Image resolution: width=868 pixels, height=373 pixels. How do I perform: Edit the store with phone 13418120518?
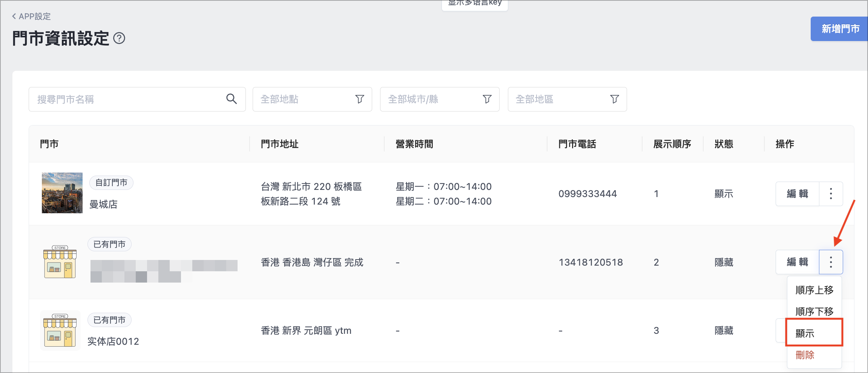(x=797, y=262)
